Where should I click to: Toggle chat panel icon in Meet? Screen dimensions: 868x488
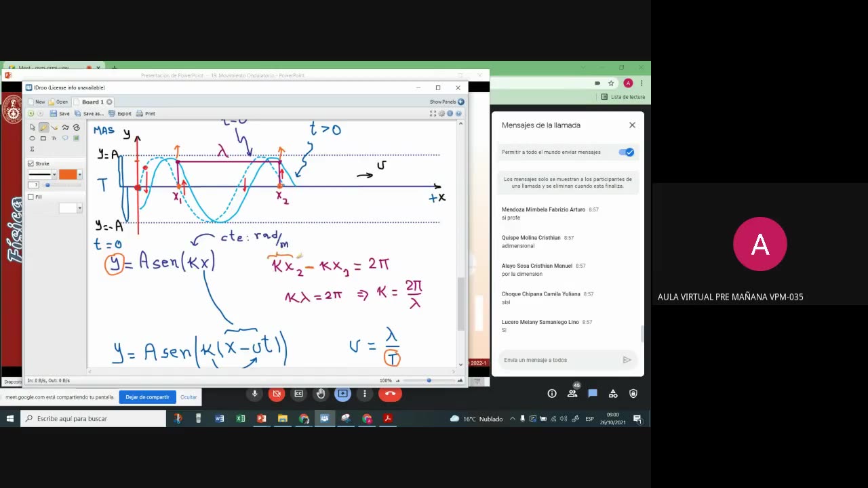[x=592, y=394]
